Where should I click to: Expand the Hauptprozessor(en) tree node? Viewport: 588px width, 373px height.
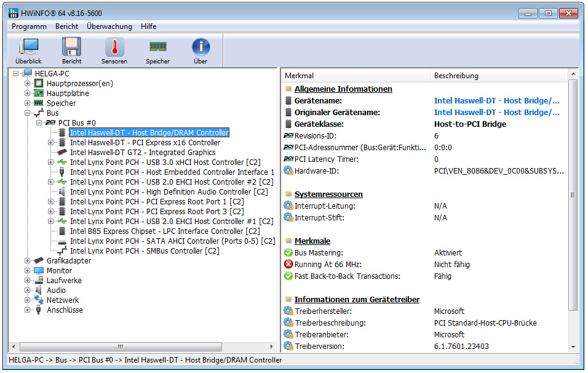(27, 84)
